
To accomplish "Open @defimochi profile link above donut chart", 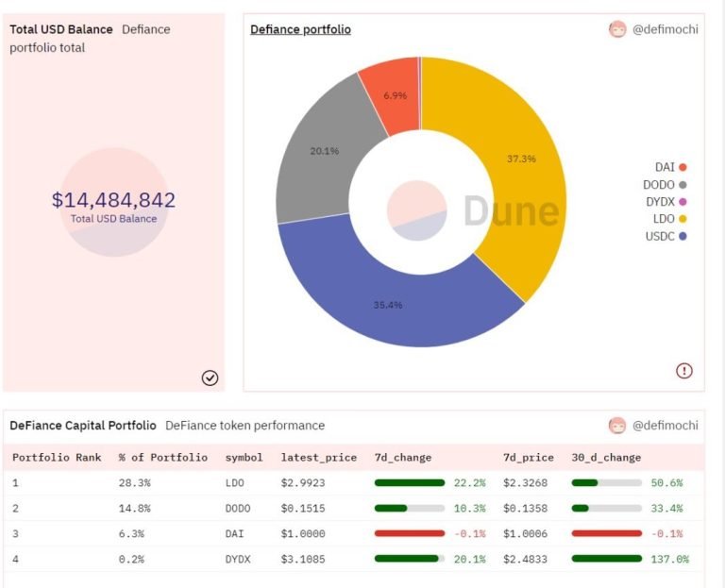I will tap(665, 29).
